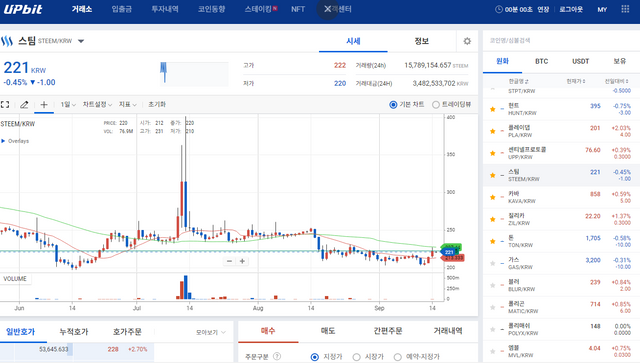The width and height of the screenshot is (640, 363).
Task: Sort list by 현재가 column
Action: [576, 81]
